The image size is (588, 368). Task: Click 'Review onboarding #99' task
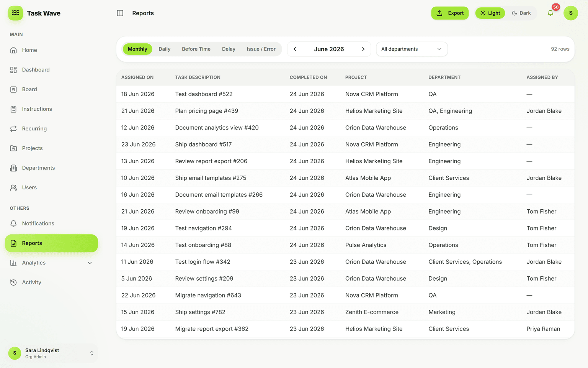coord(207,212)
